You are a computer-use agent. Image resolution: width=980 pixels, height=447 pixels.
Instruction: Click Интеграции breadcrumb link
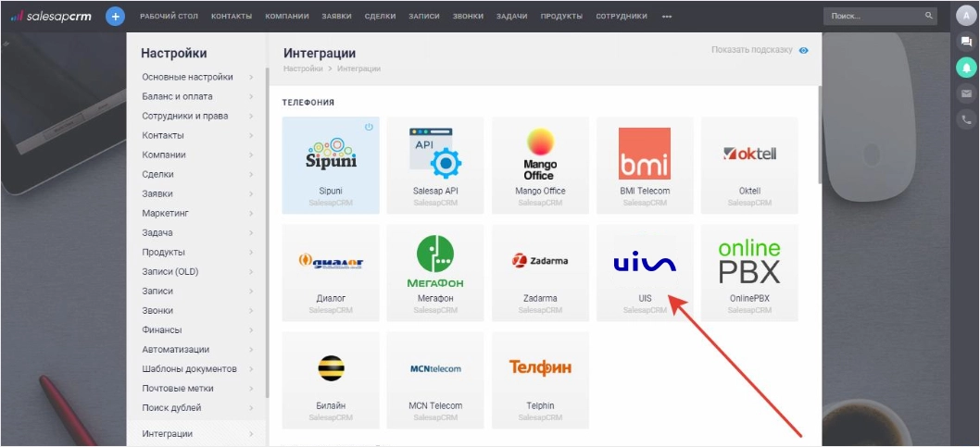(x=358, y=68)
